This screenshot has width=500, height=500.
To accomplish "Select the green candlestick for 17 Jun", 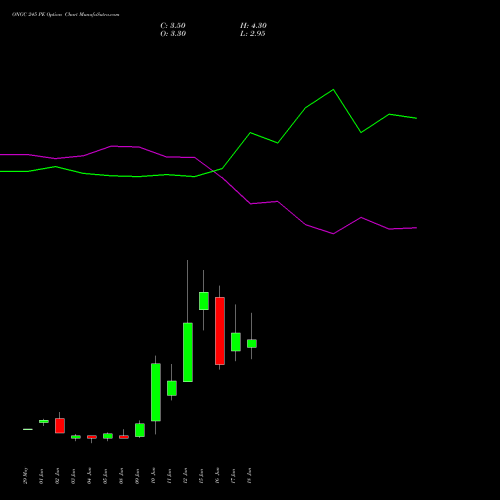I will click(x=236, y=342).
